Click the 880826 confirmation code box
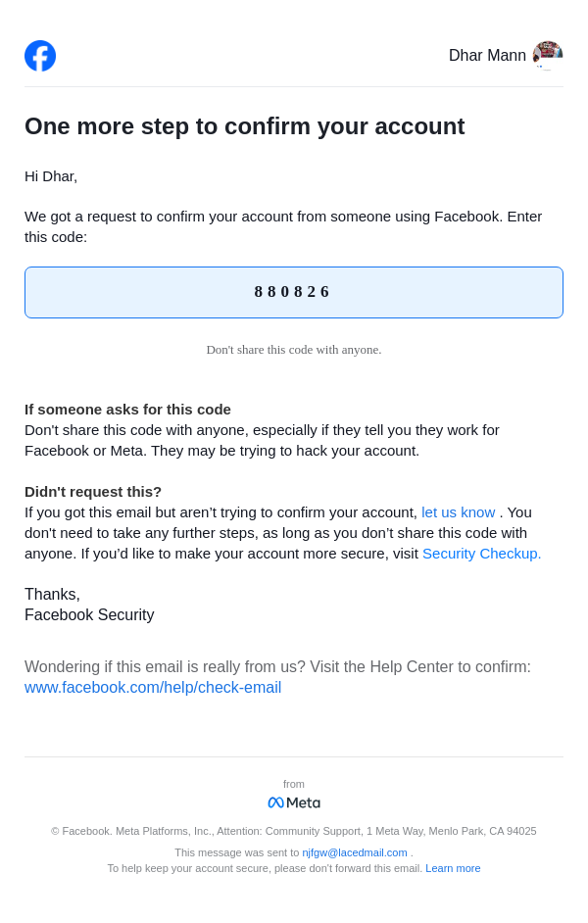This screenshot has width=588, height=923. (x=294, y=292)
